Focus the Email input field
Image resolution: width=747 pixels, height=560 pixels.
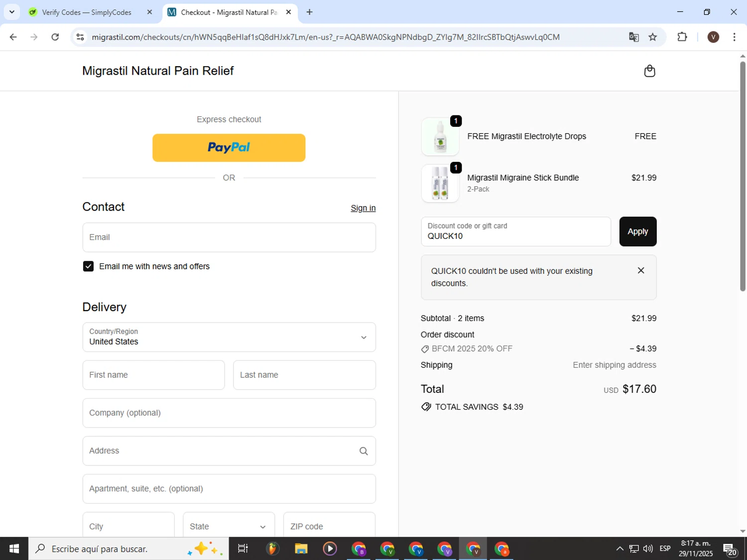point(229,237)
